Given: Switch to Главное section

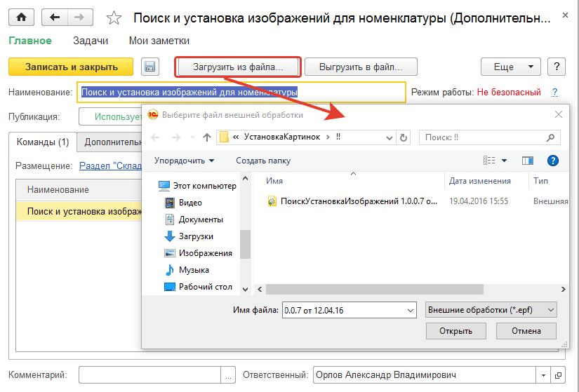Looking at the screenshot, I should coord(30,41).
